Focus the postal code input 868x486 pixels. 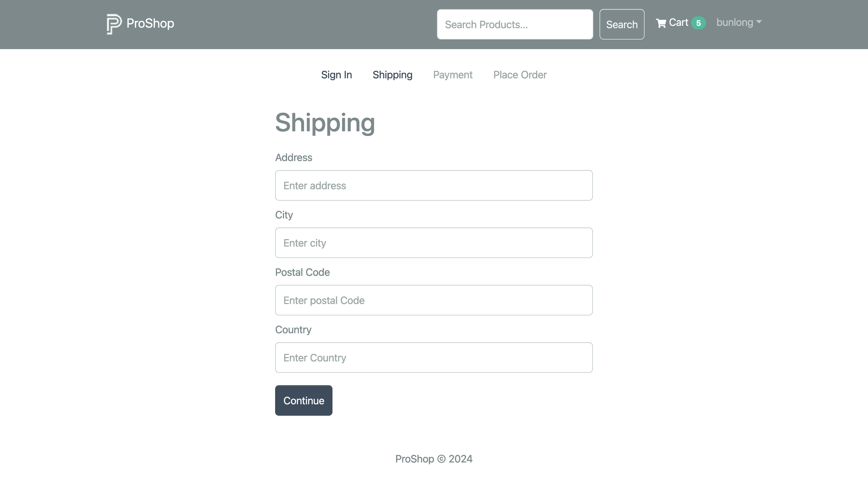click(434, 300)
